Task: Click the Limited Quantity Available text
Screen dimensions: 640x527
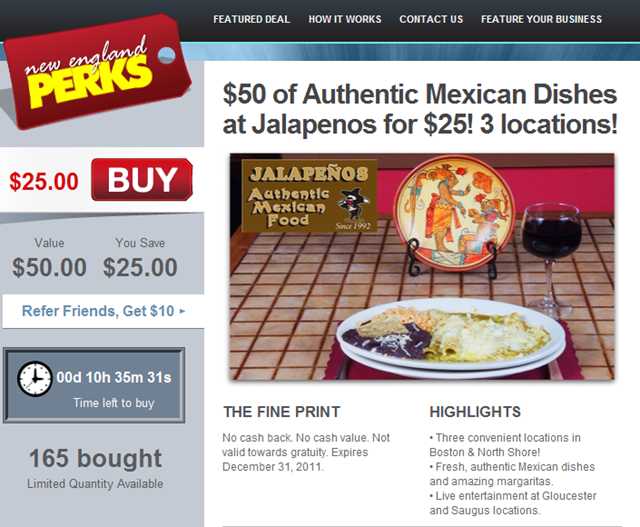Action: click(95, 484)
